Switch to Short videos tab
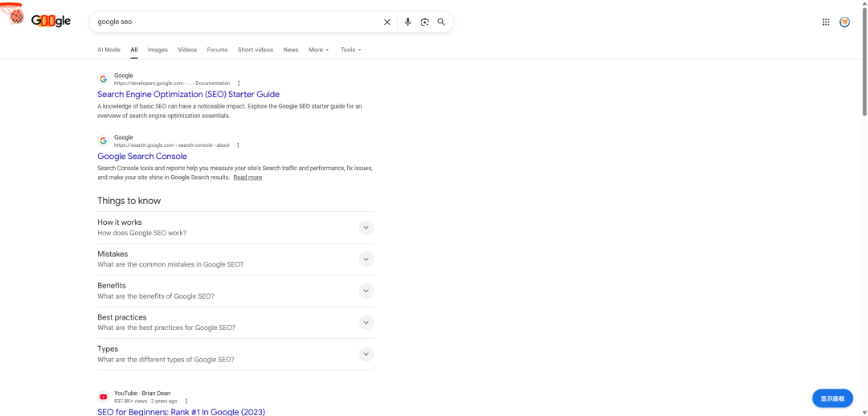 256,50
